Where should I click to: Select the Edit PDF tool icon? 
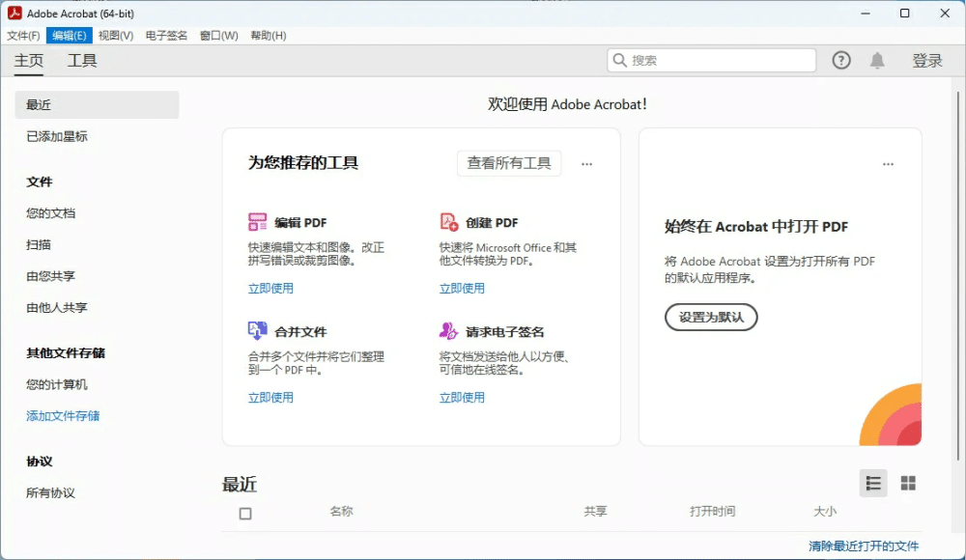point(259,222)
